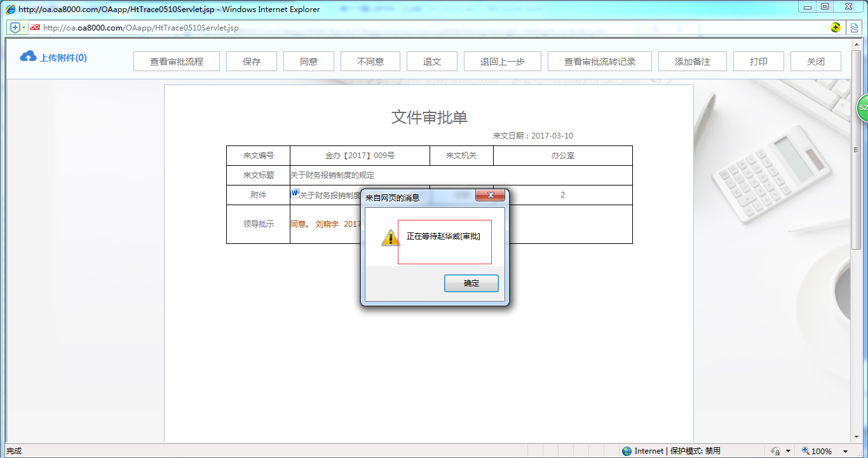Click the 办公室 cell
The width and height of the screenshot is (868, 458).
point(563,156)
